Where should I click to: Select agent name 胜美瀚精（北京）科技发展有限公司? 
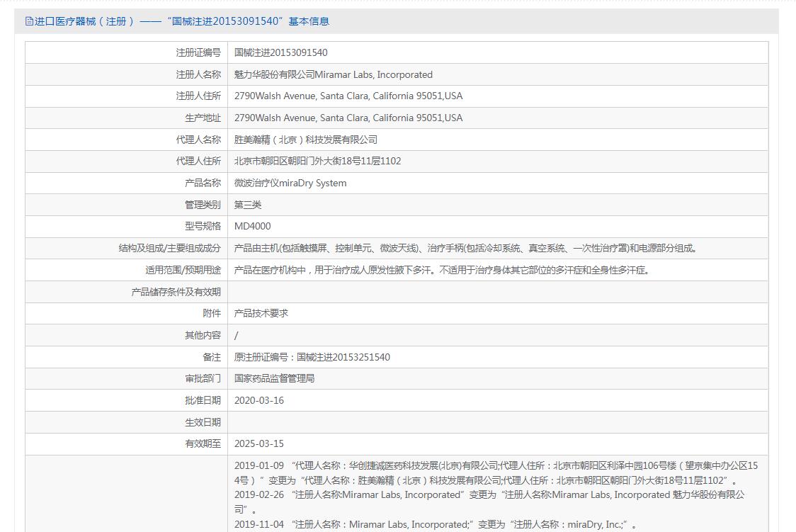pos(306,140)
